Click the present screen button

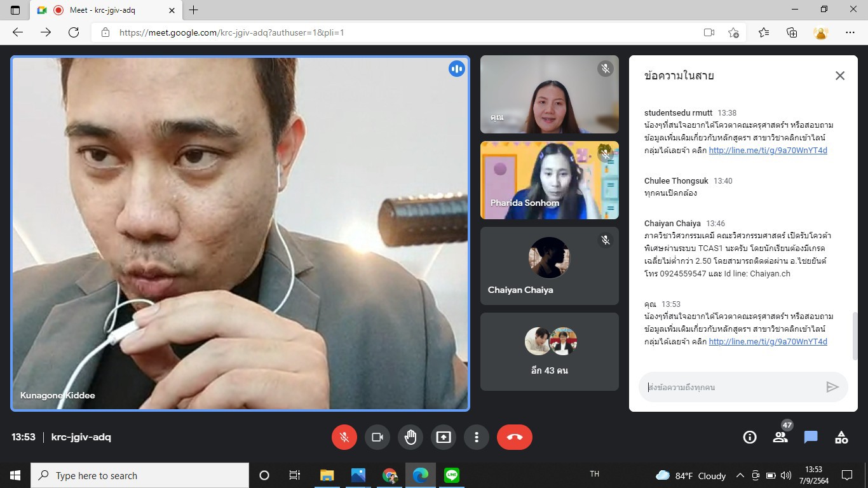coord(444,437)
